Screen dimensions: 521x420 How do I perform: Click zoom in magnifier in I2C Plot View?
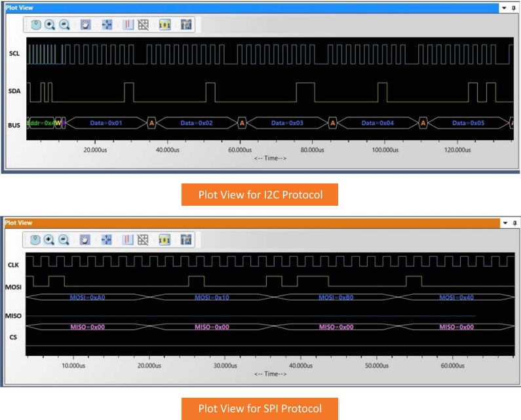50,25
